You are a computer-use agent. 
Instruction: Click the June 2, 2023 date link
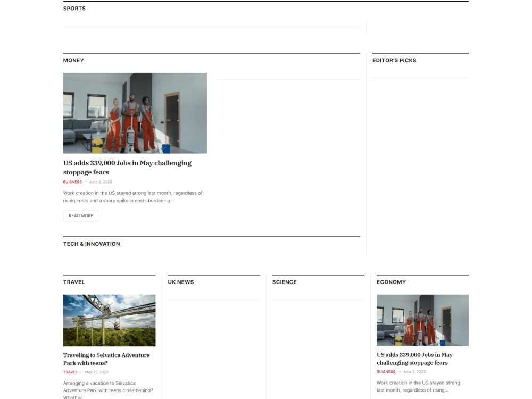point(101,181)
